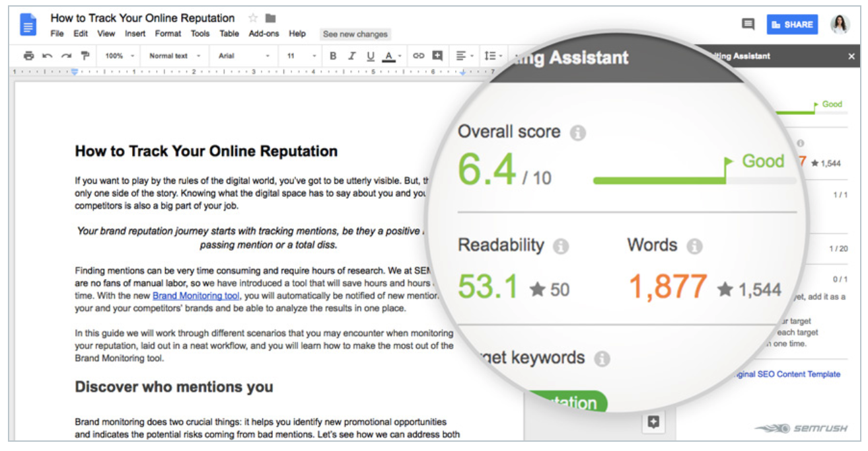Open the line spacing dropdown

coord(493,56)
